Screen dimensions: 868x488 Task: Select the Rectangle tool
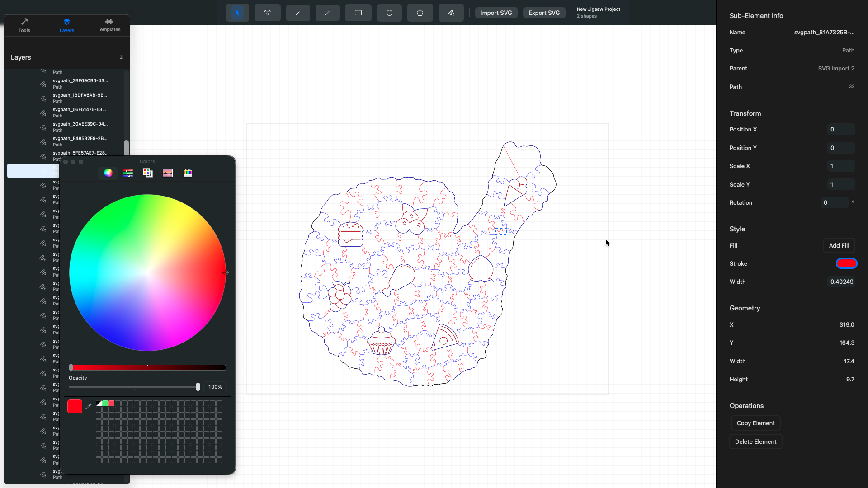[x=358, y=13]
